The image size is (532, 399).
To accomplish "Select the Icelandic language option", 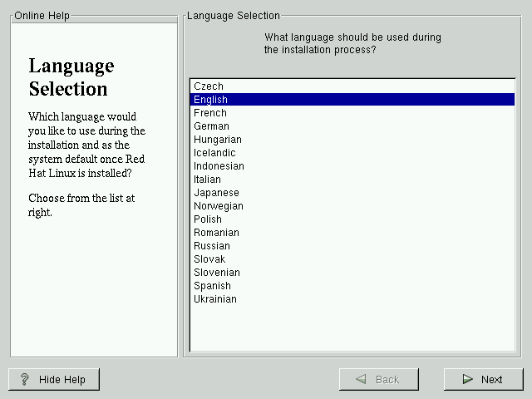I will (x=214, y=153).
